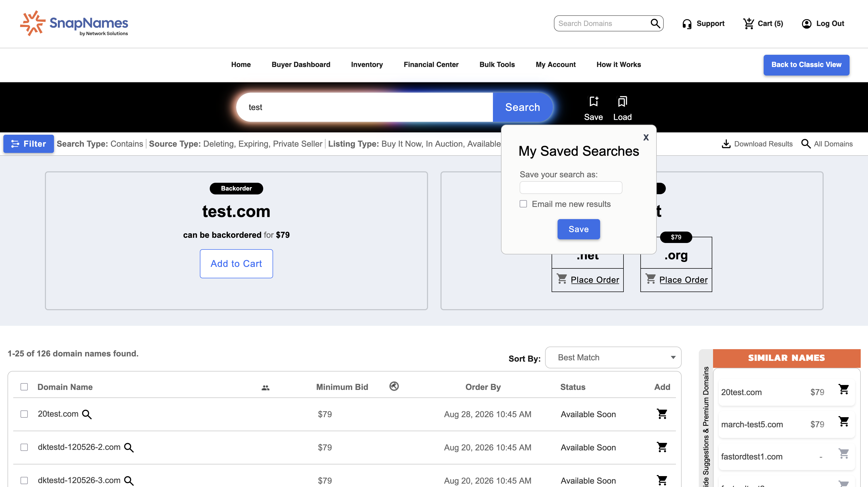Click the 20test.com domain name in table

pyautogui.click(x=58, y=414)
